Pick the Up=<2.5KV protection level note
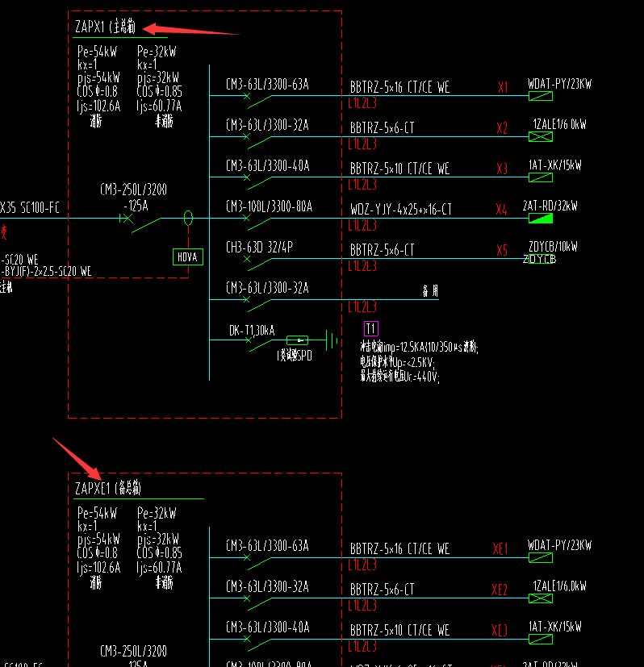644x667 pixels. tap(398, 362)
